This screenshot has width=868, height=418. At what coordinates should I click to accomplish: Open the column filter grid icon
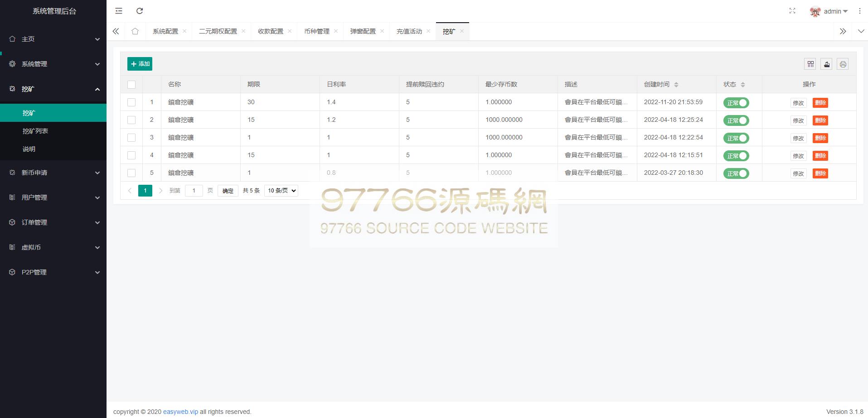810,64
